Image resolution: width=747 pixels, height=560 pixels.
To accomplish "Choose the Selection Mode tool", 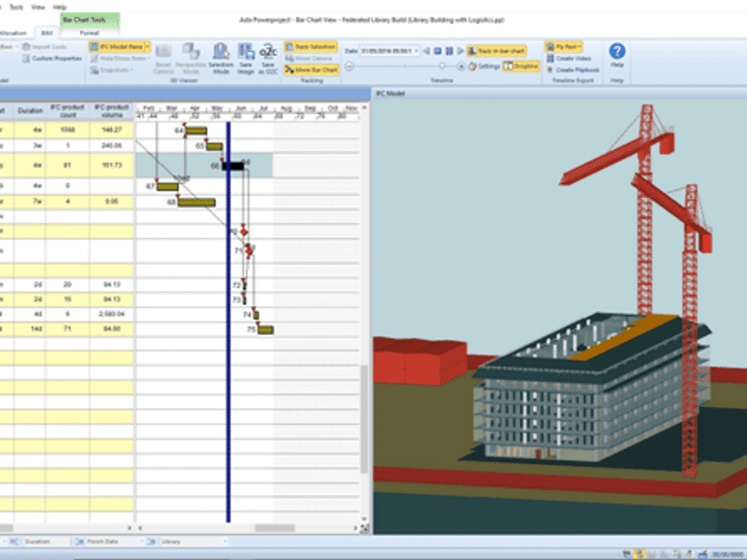I will point(221,56).
